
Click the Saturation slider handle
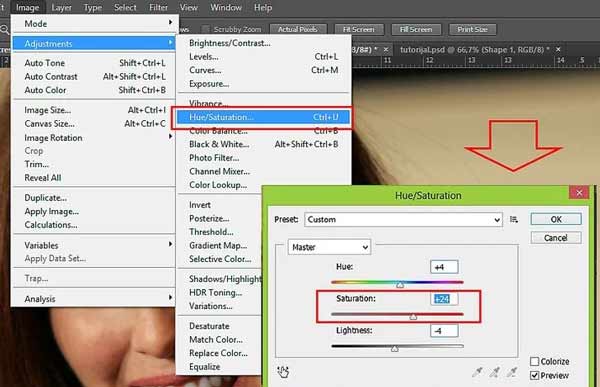pos(413,317)
